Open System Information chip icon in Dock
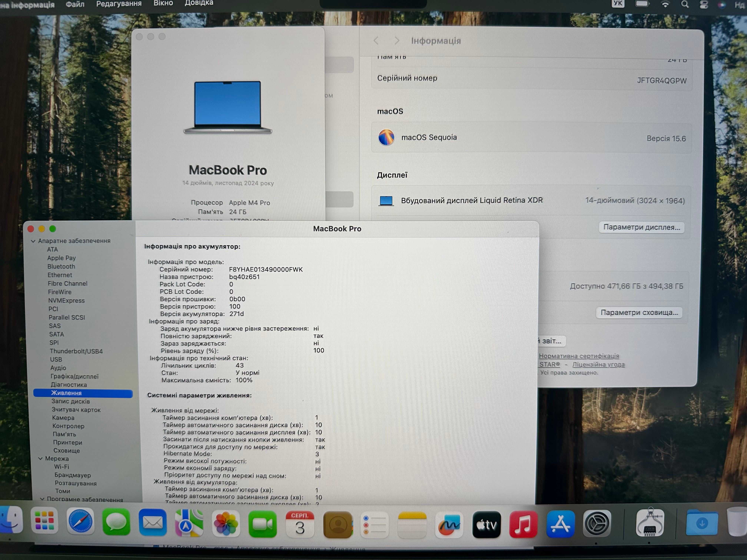This screenshot has width=747, height=560. click(x=650, y=523)
